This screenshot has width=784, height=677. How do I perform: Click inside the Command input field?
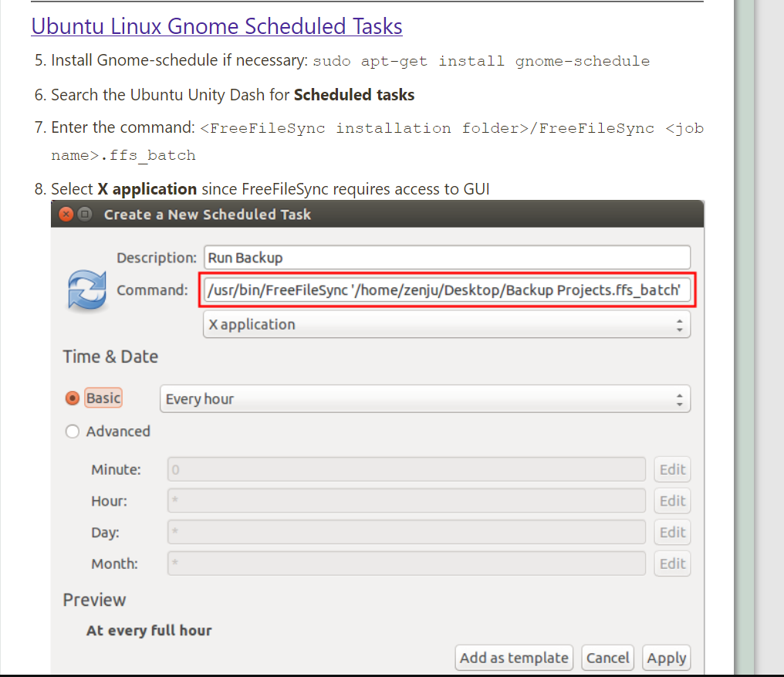(x=447, y=290)
